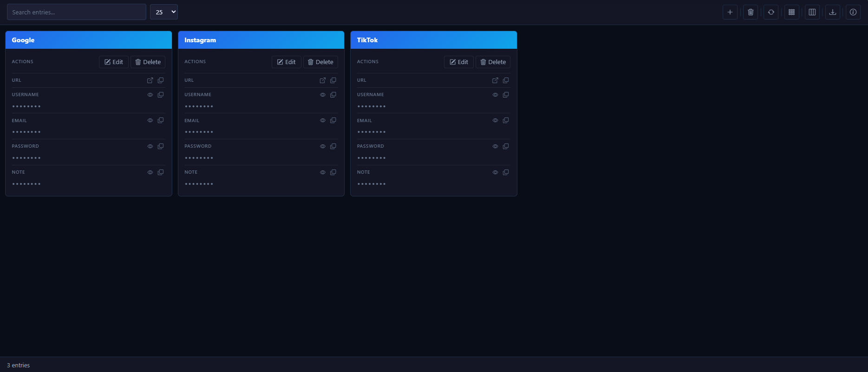Open Google URL in new tab

(150, 80)
